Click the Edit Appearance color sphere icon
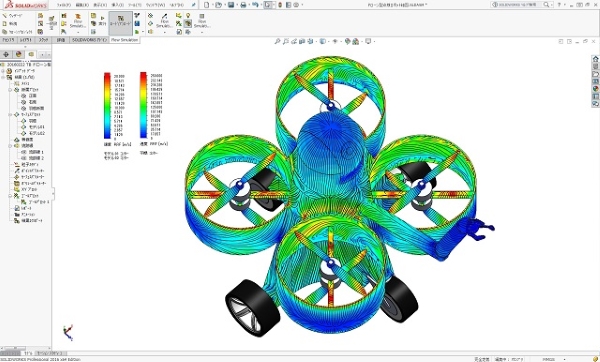Image resolution: width=600 pixels, height=362 pixels. coord(347,41)
